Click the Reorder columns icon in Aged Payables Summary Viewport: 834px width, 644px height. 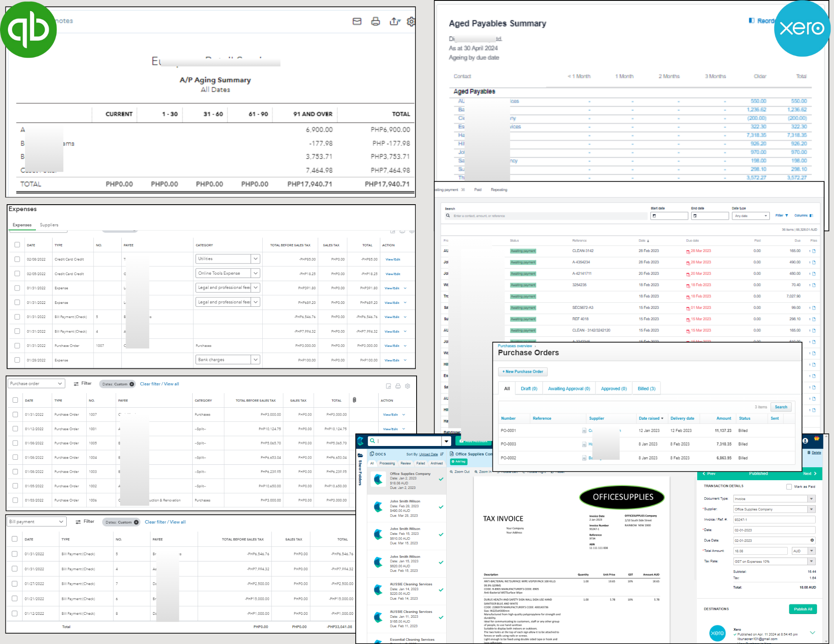pos(751,20)
